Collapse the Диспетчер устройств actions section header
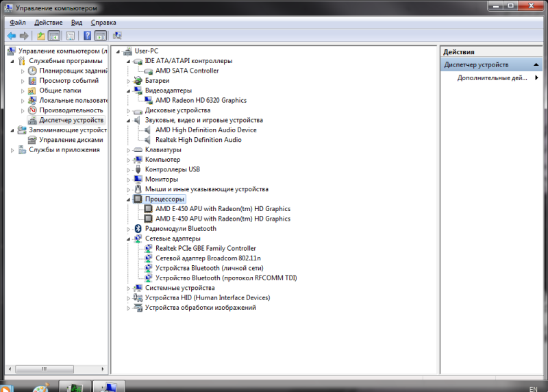 [x=537, y=64]
